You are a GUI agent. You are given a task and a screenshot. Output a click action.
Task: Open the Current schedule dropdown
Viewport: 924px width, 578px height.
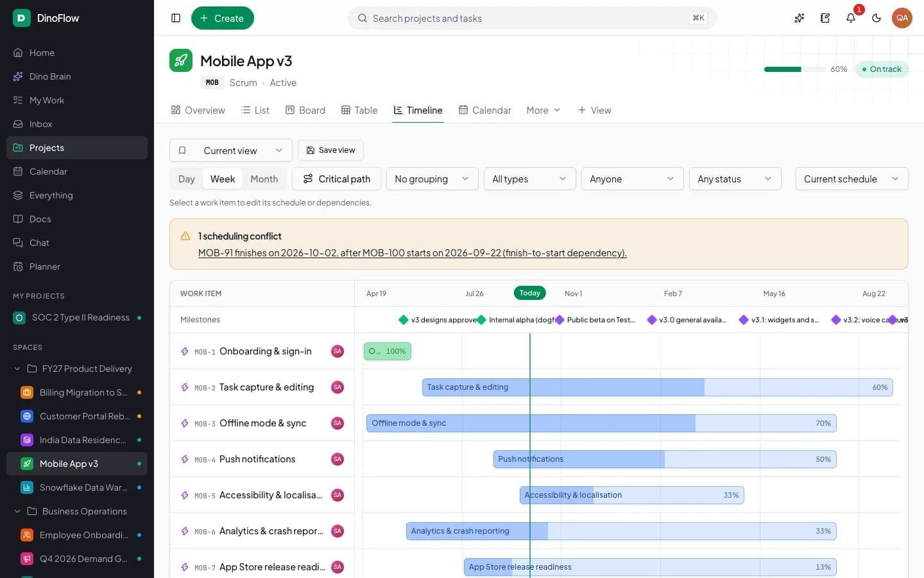pyautogui.click(x=851, y=179)
